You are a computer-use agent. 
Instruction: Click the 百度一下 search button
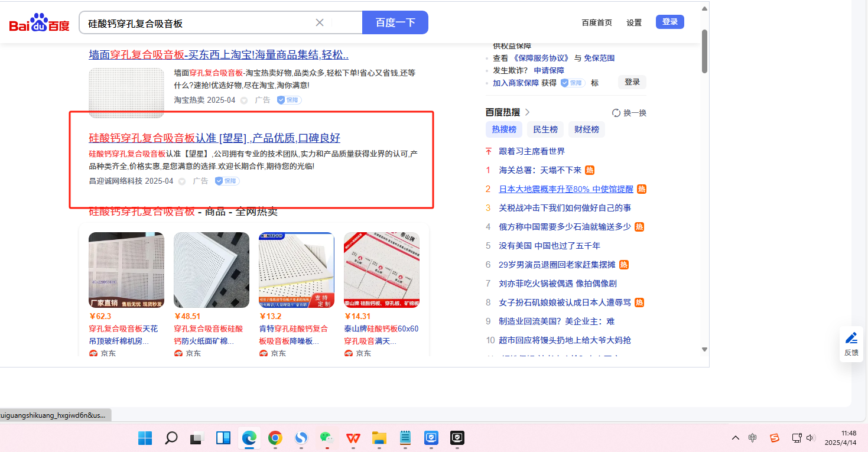tap(395, 22)
